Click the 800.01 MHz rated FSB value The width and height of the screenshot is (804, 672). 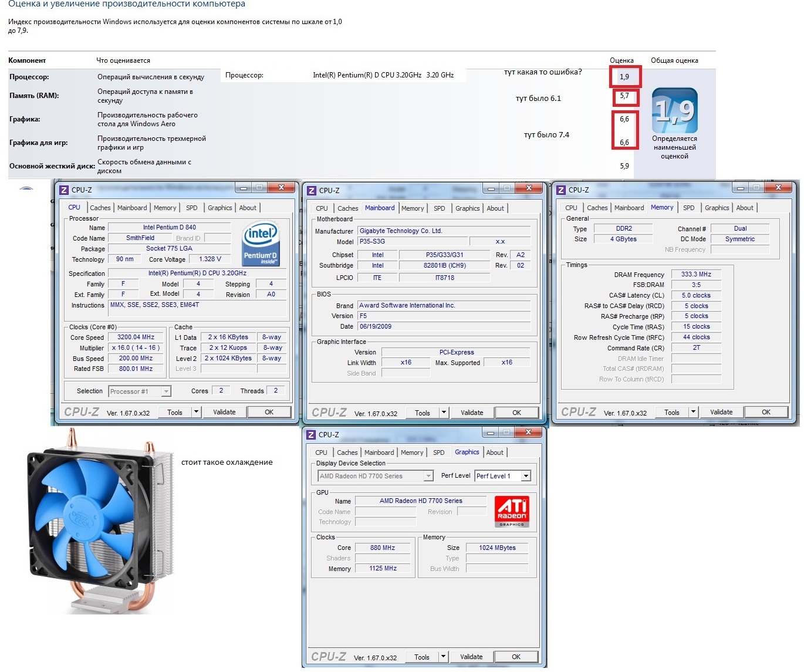click(136, 369)
